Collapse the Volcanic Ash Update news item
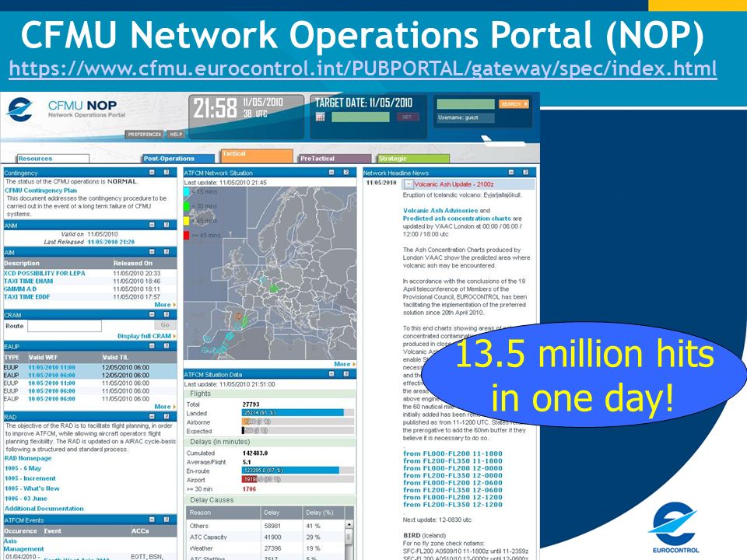This screenshot has height=560, width=747. (409, 184)
